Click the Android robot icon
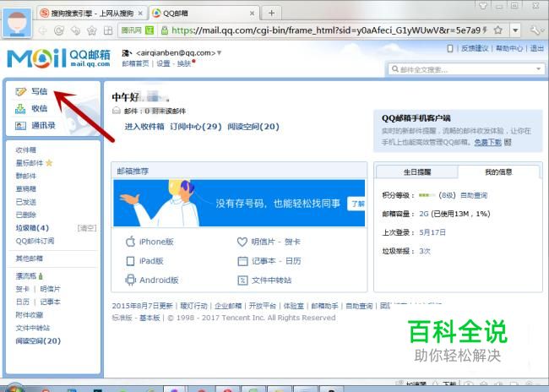Image resolution: width=549 pixels, height=392 pixels. click(x=130, y=280)
